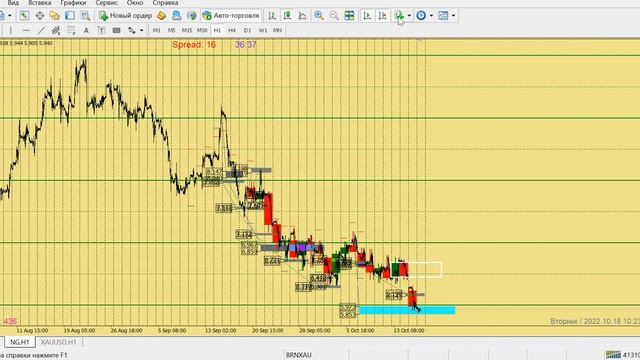The image size is (640, 360).
Task: Expand the new chart dropdown arrow
Action: click(x=10, y=16)
